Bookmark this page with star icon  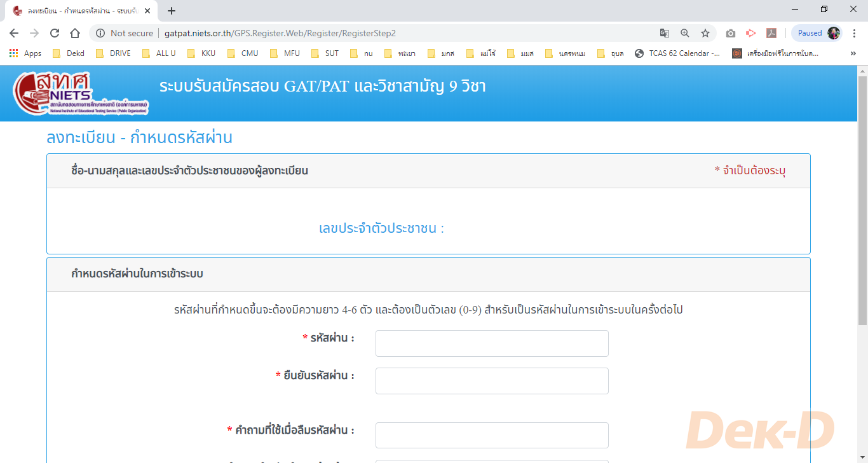click(x=705, y=33)
